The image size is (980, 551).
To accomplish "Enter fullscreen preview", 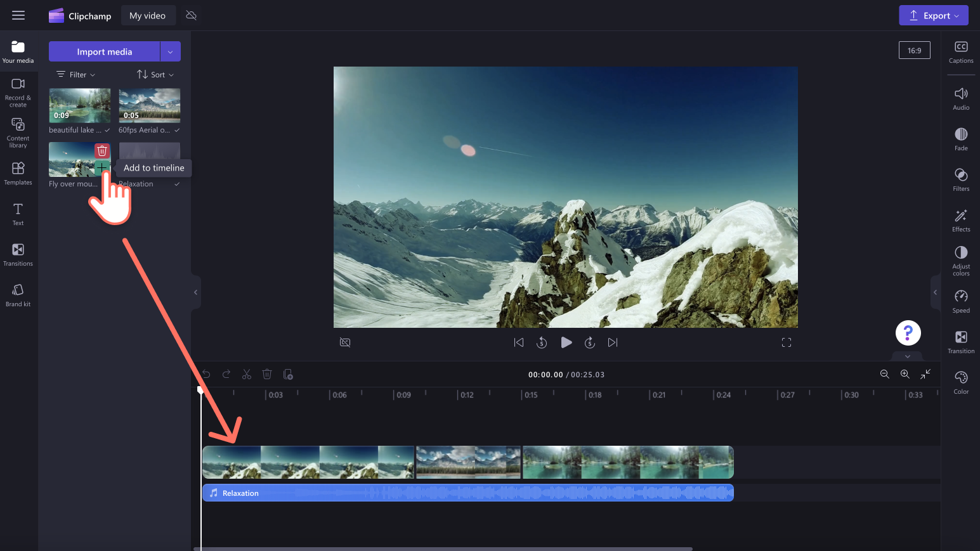I will 787,342.
